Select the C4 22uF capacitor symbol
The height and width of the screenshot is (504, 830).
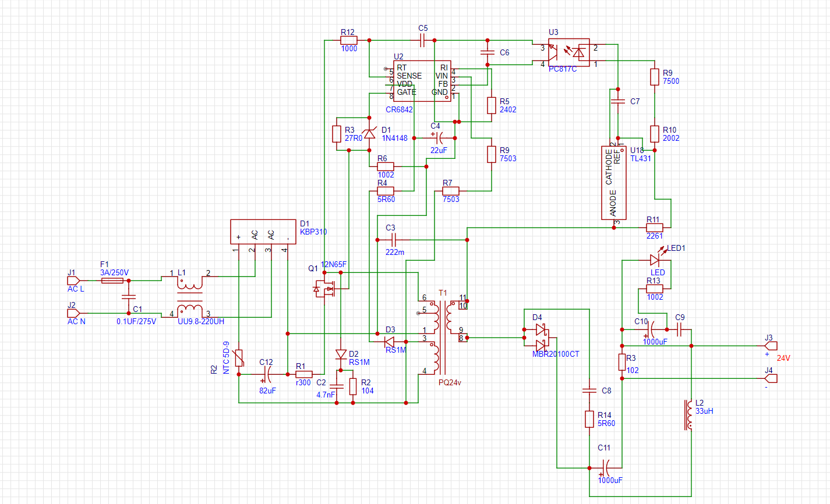(x=439, y=138)
